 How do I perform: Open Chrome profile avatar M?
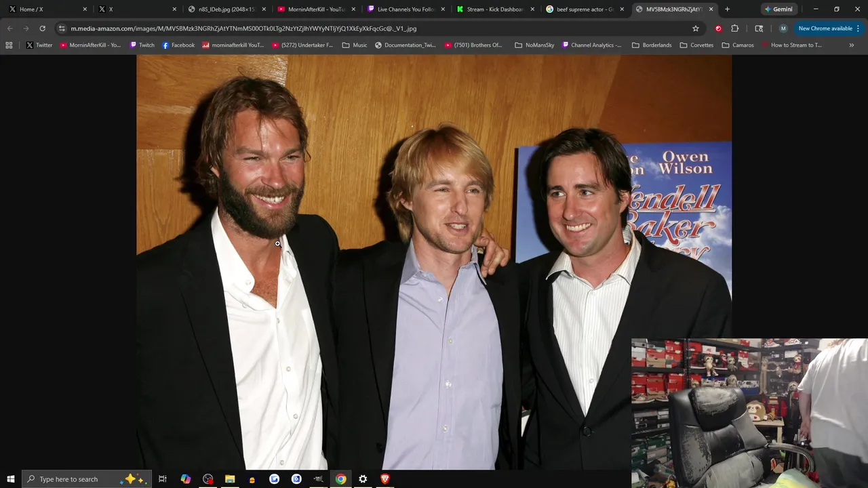click(x=783, y=28)
